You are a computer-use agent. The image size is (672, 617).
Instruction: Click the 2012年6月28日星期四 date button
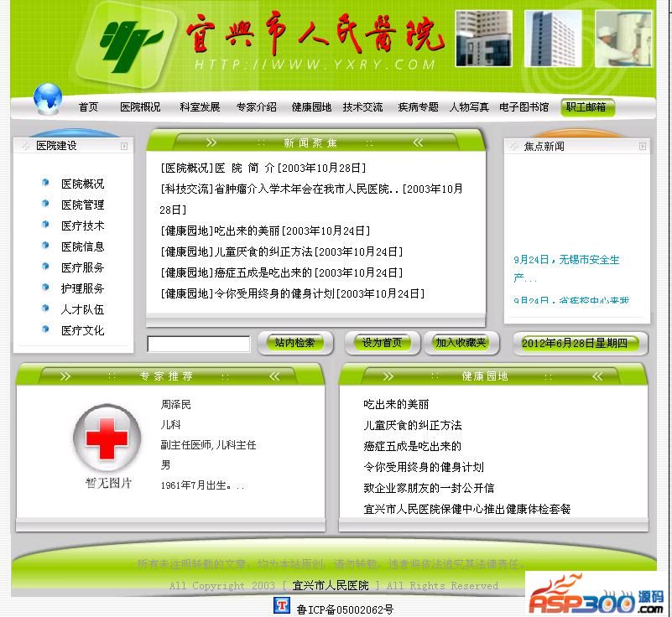point(581,344)
